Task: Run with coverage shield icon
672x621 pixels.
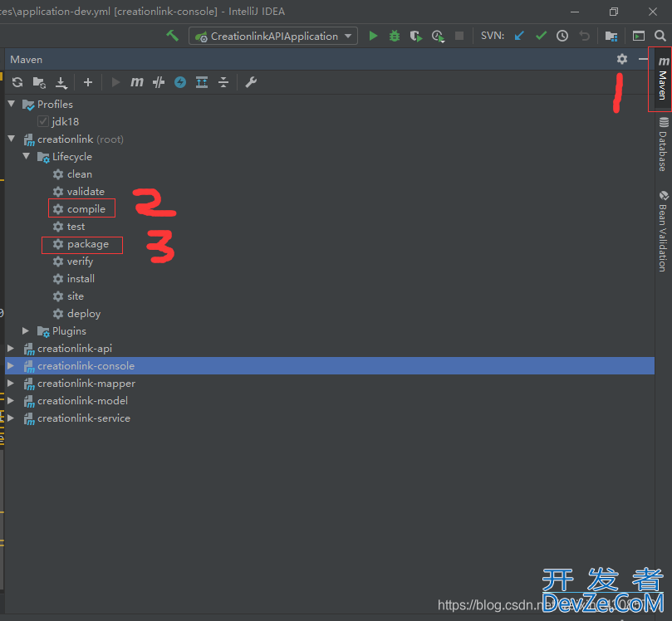Action: (415, 36)
